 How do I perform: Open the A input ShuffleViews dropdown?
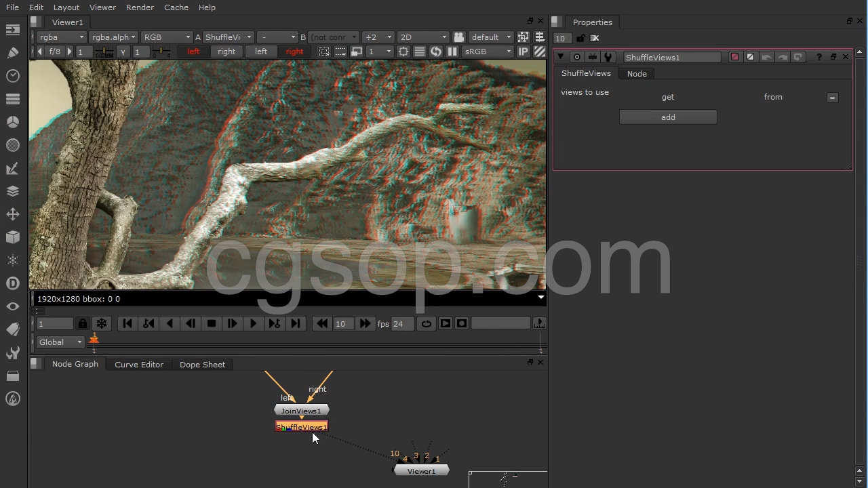[229, 37]
